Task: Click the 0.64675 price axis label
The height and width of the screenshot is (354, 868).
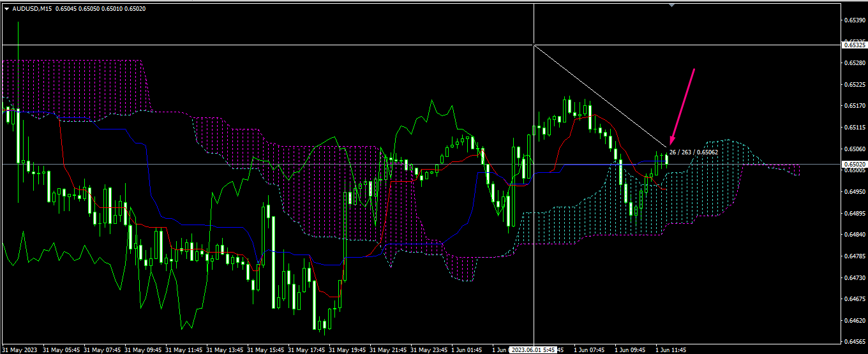Action: point(855,299)
